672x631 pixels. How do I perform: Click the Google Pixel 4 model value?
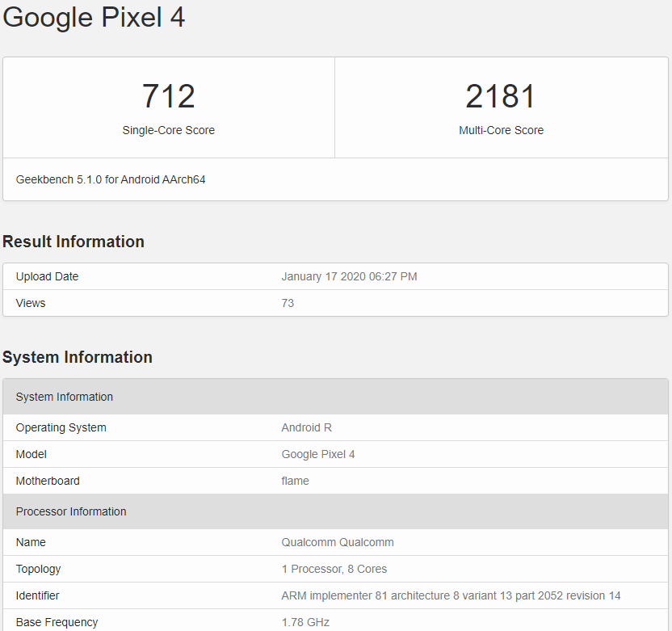click(x=318, y=454)
